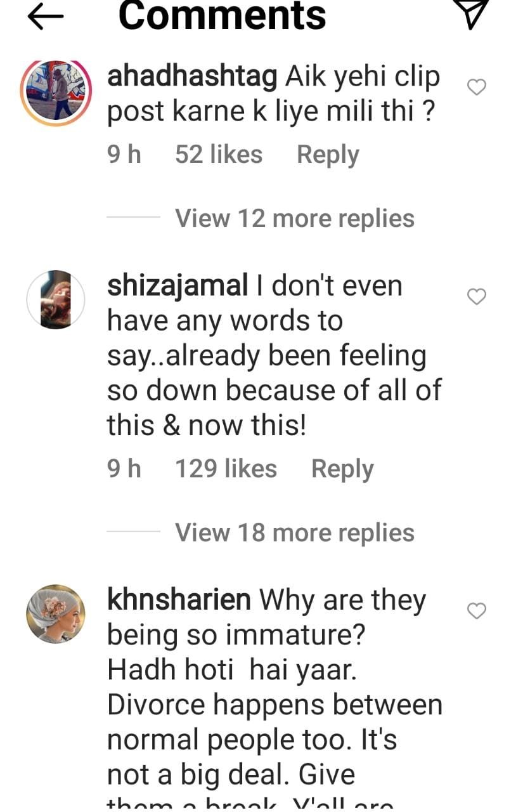Open the khnsharien username link
Screen dimensions: 523x812
coord(179,600)
